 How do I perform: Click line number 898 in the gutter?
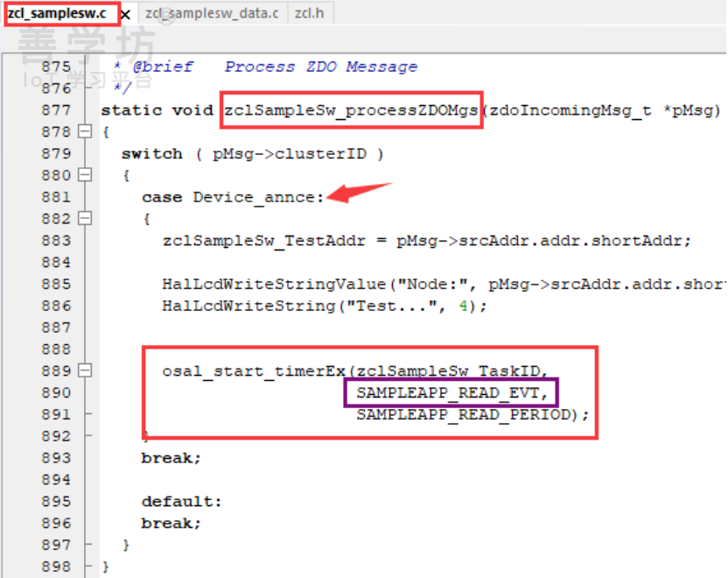56,567
